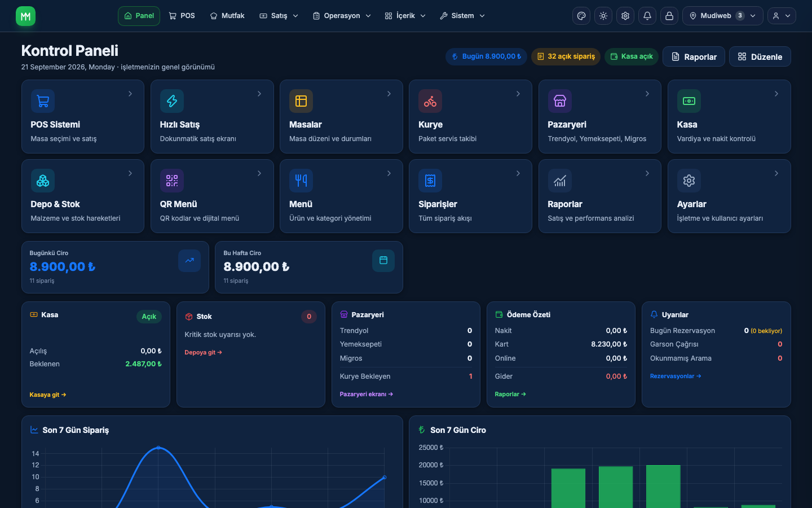Open the Pazaryeri store icon
The height and width of the screenshot is (508, 812).
pyautogui.click(x=560, y=101)
